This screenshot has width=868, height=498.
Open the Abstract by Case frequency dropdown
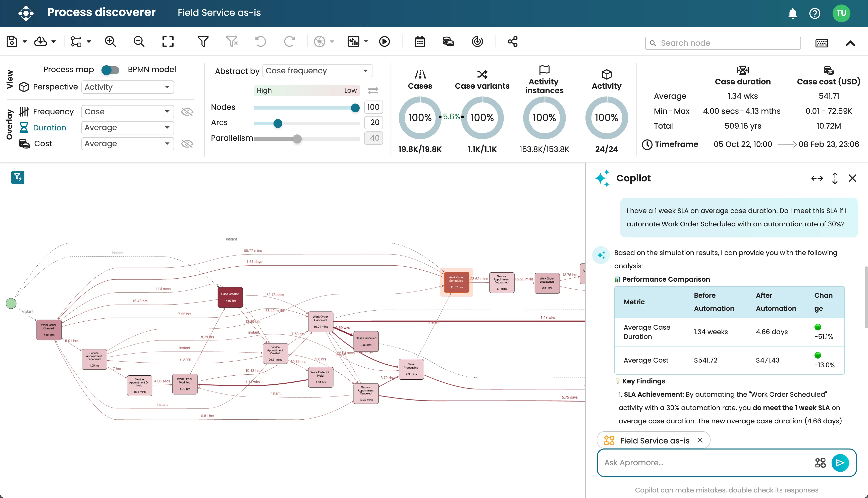coord(316,70)
